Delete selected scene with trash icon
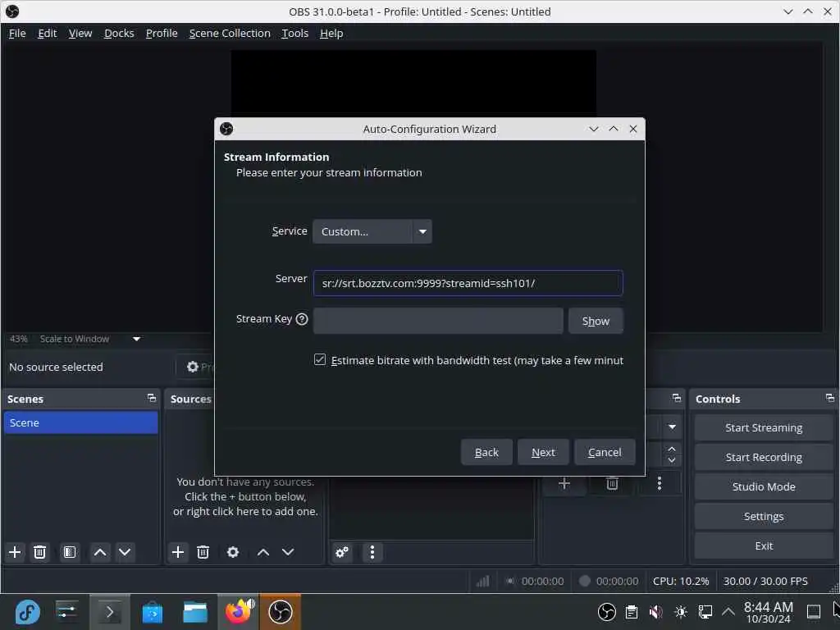This screenshot has height=630, width=840. click(39, 552)
